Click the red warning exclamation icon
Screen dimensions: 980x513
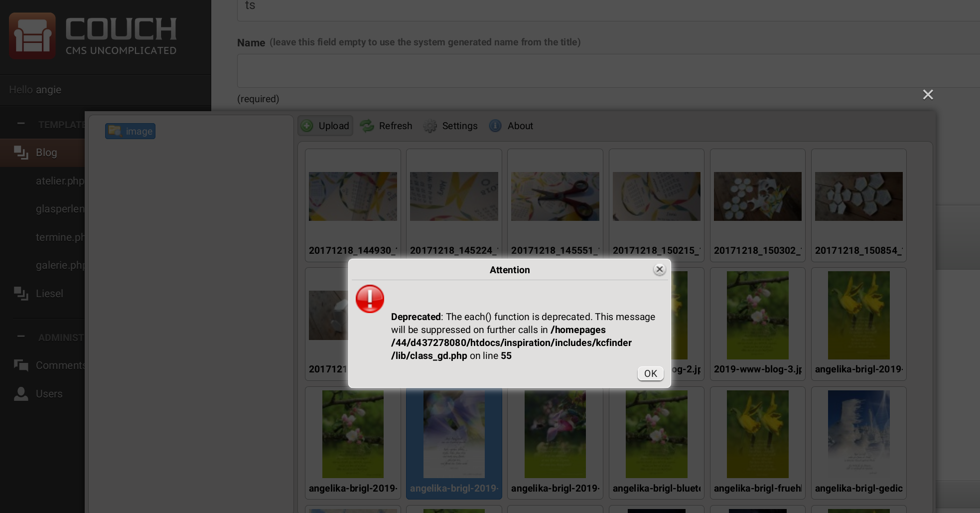pyautogui.click(x=370, y=299)
